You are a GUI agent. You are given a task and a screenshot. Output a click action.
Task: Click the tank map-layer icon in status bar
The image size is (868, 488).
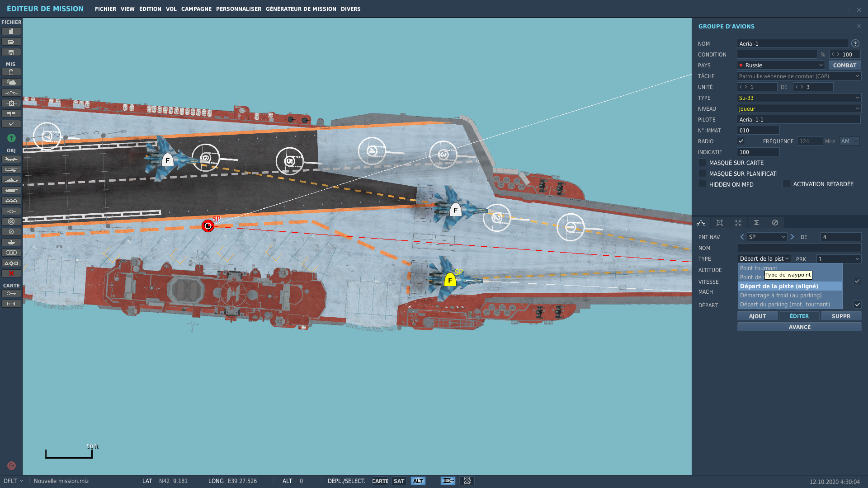[x=448, y=481]
